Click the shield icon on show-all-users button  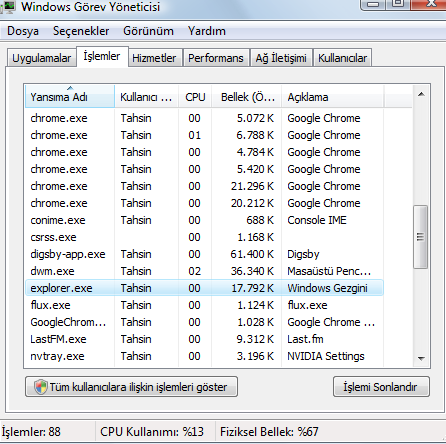click(41, 387)
